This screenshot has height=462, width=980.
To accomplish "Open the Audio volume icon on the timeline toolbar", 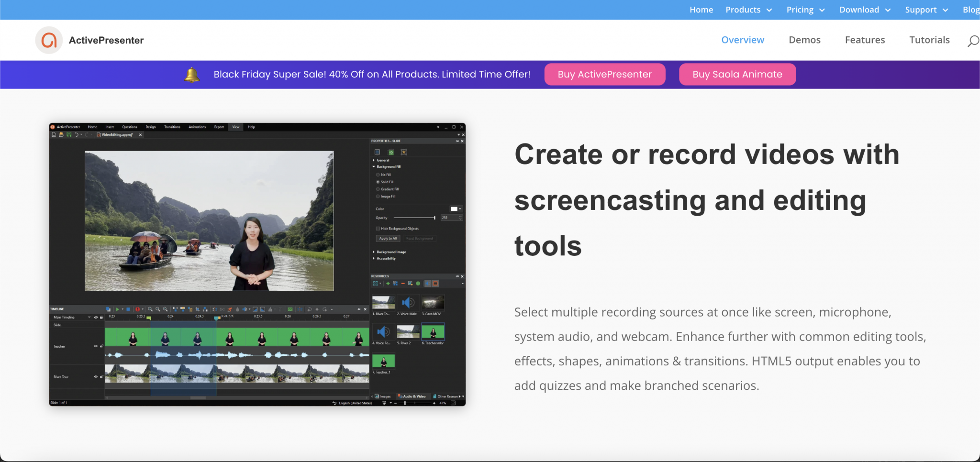I will pos(245,309).
